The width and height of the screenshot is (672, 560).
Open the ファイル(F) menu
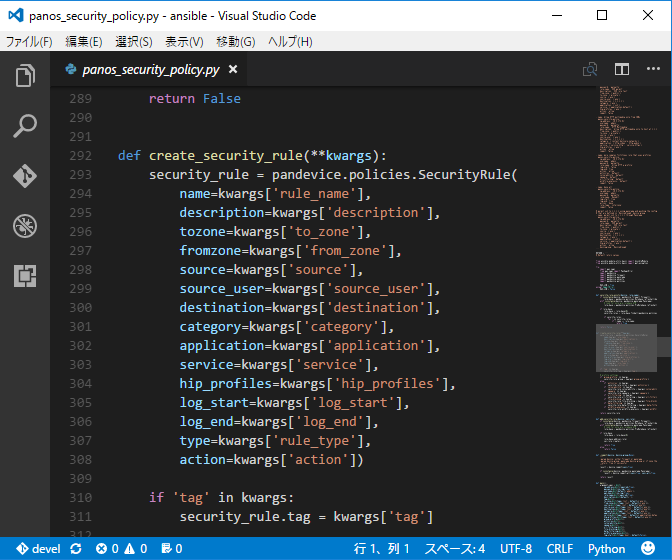[x=29, y=41]
